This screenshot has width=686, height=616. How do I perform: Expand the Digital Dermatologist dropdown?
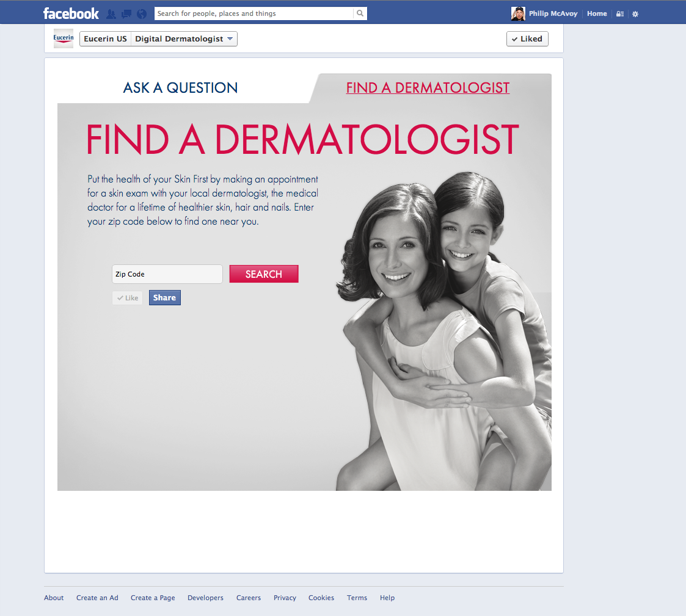184,39
